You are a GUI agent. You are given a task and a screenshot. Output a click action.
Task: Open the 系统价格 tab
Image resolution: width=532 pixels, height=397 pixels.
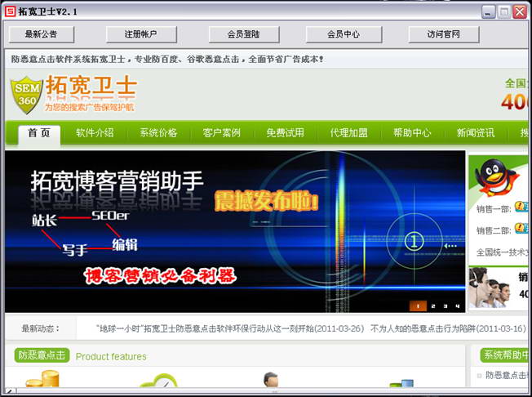(158, 133)
